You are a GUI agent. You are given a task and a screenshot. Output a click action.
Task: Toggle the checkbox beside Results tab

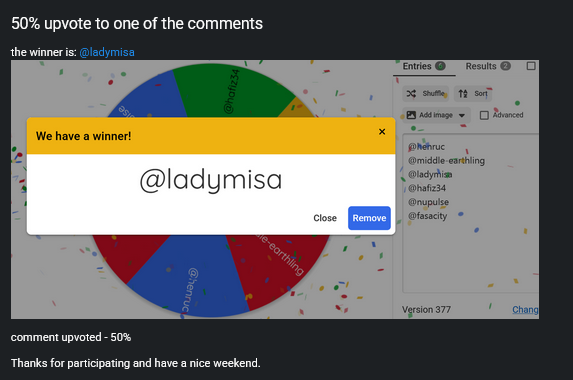531,66
